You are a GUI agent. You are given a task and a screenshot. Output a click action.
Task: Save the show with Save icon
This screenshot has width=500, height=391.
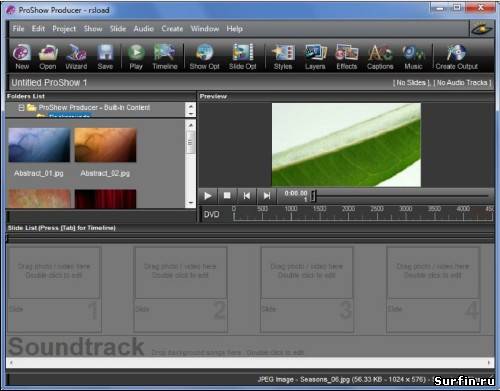[105, 57]
